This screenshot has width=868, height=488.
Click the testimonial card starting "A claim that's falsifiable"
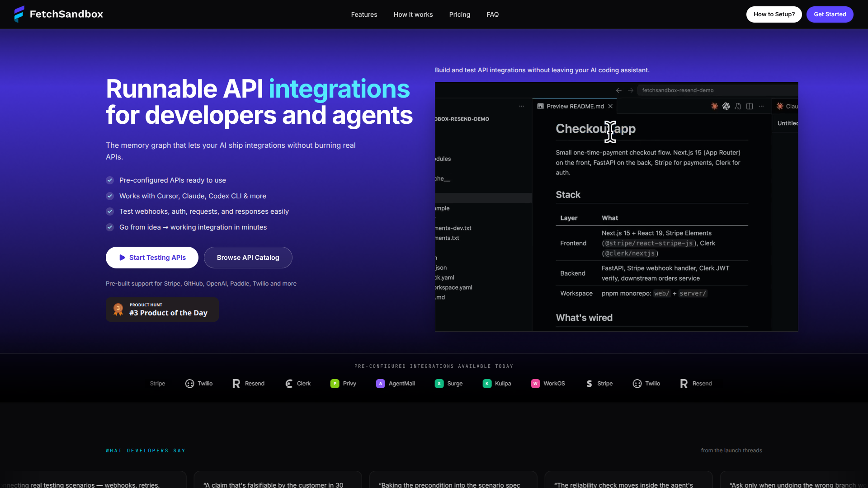(x=278, y=479)
